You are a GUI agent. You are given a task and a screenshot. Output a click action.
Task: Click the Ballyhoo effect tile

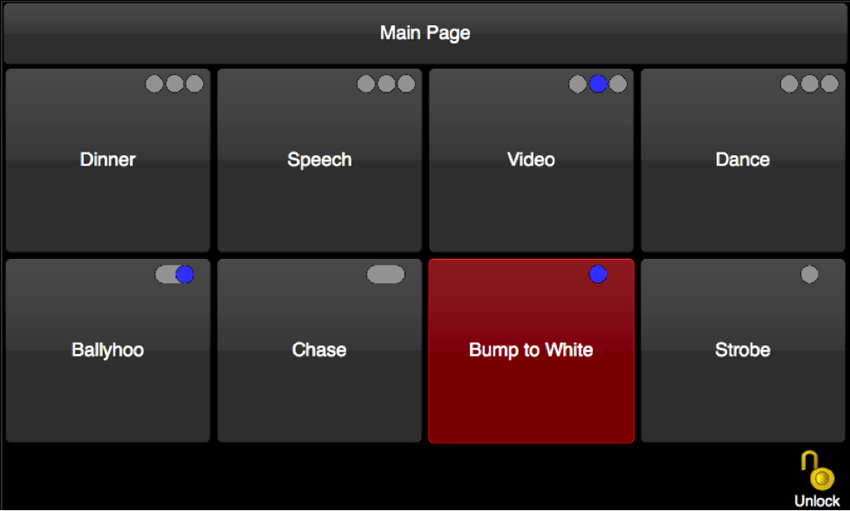click(108, 351)
